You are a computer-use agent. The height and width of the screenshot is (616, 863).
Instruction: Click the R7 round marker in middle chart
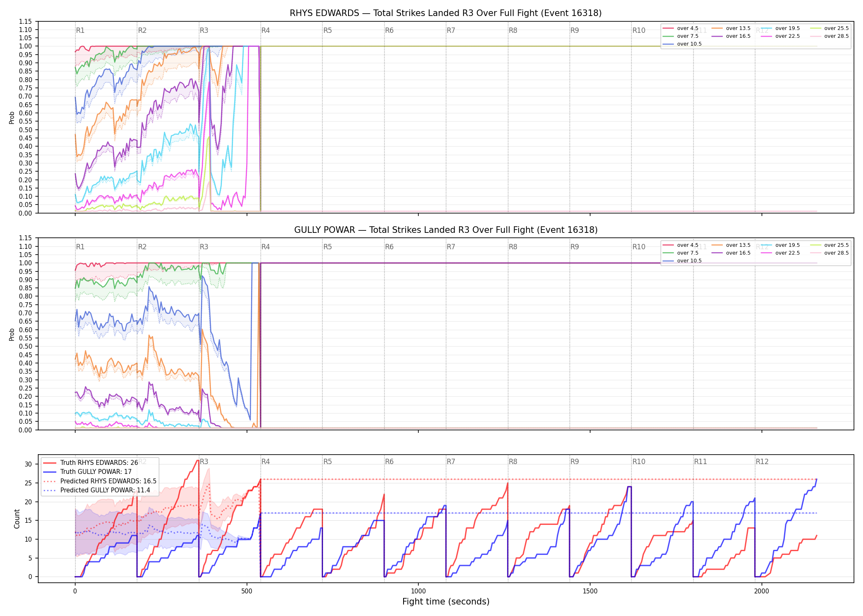[451, 247]
